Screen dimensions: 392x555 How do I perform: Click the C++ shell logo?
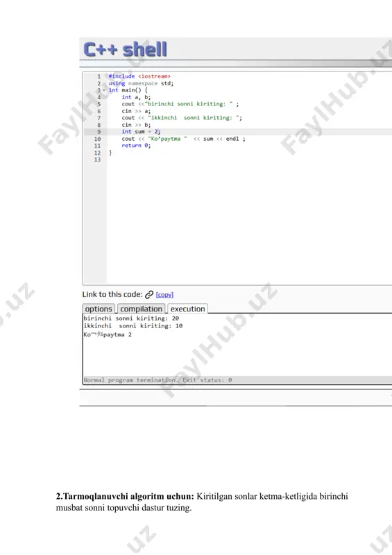[125, 49]
